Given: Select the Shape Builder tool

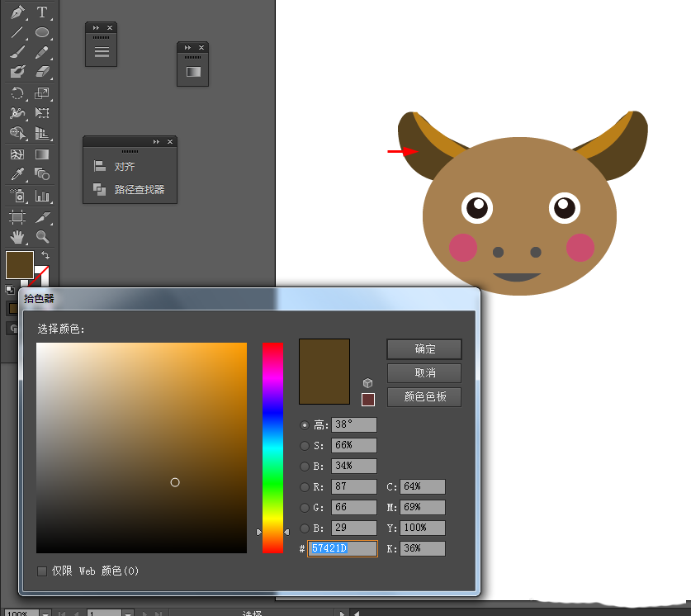Looking at the screenshot, I should (17, 133).
